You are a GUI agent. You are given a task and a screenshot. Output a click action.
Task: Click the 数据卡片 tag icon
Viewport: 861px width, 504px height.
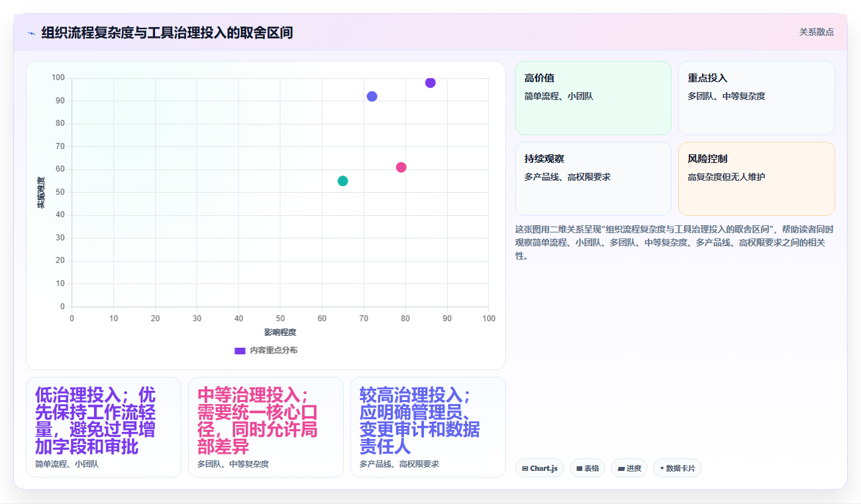click(x=662, y=468)
